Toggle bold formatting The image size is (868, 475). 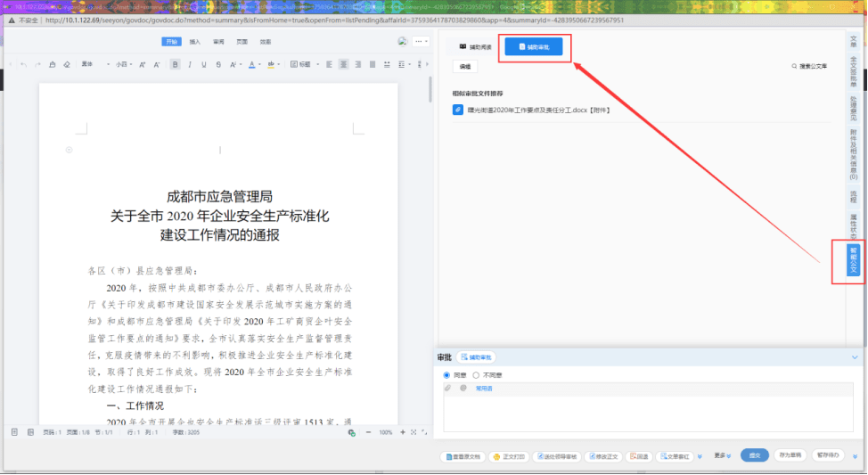click(175, 65)
